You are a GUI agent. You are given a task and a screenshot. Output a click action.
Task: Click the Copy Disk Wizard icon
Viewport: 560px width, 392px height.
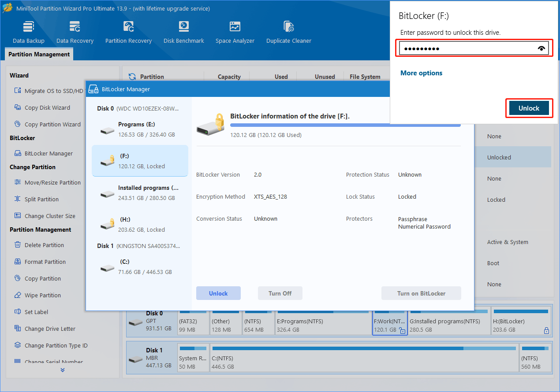[x=18, y=107]
